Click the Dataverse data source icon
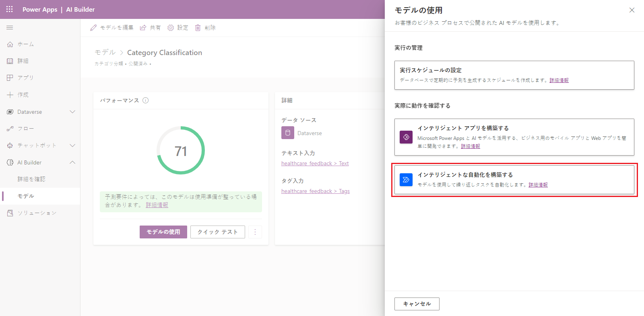This screenshot has width=644, height=316. (288, 133)
